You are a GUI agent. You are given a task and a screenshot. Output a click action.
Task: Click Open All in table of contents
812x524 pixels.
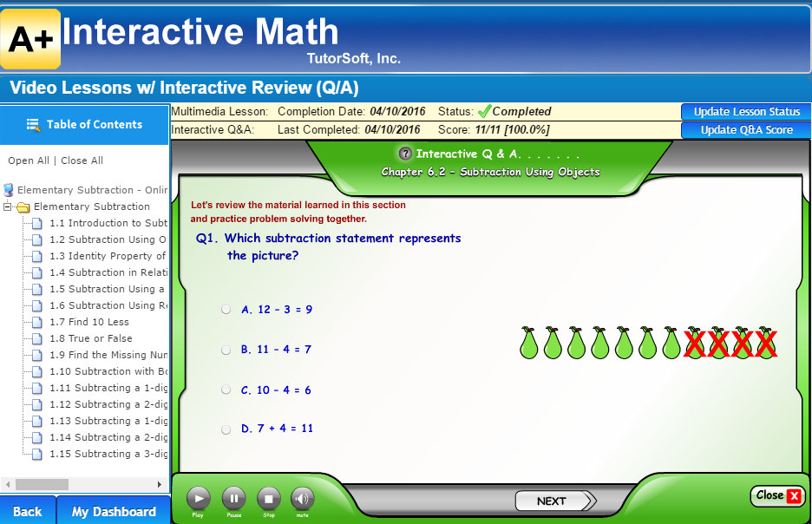click(29, 160)
